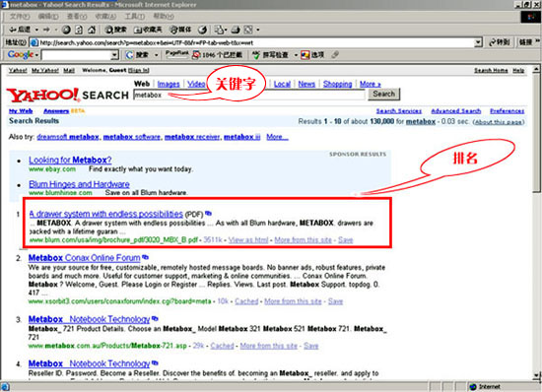Click the highlighter pen icon in Google toolbar
This screenshot has width=542, height=392.
tap(335, 54)
